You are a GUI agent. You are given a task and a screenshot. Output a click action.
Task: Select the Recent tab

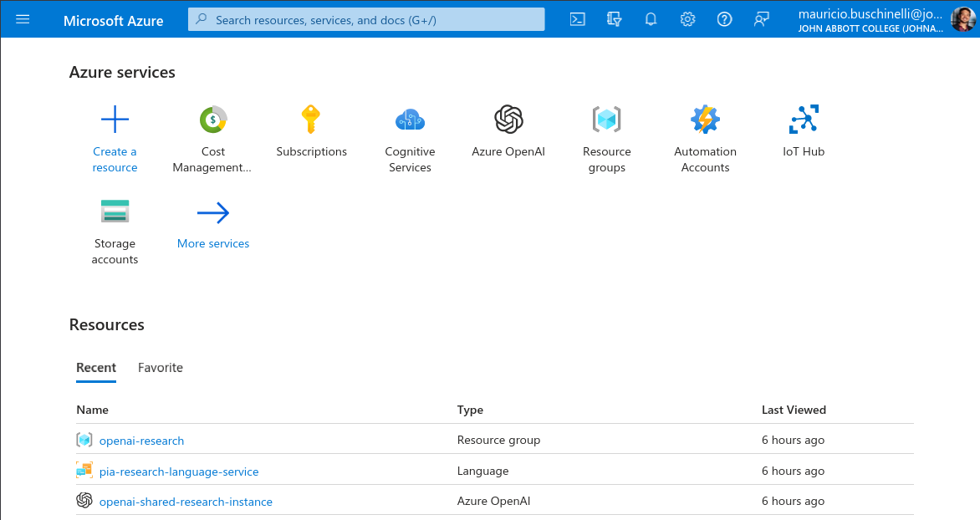96,368
